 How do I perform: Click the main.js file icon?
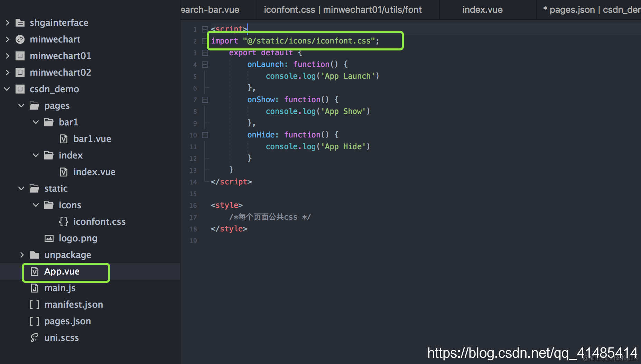coord(35,288)
